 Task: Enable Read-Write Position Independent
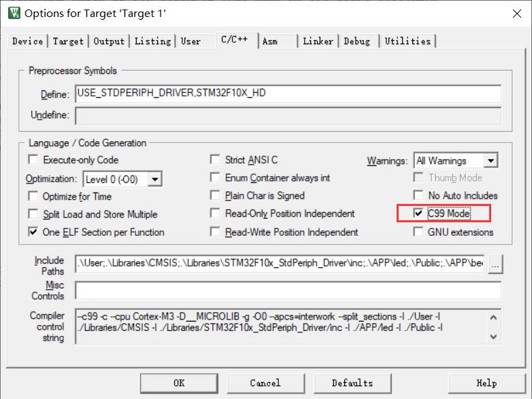pyautogui.click(x=215, y=232)
